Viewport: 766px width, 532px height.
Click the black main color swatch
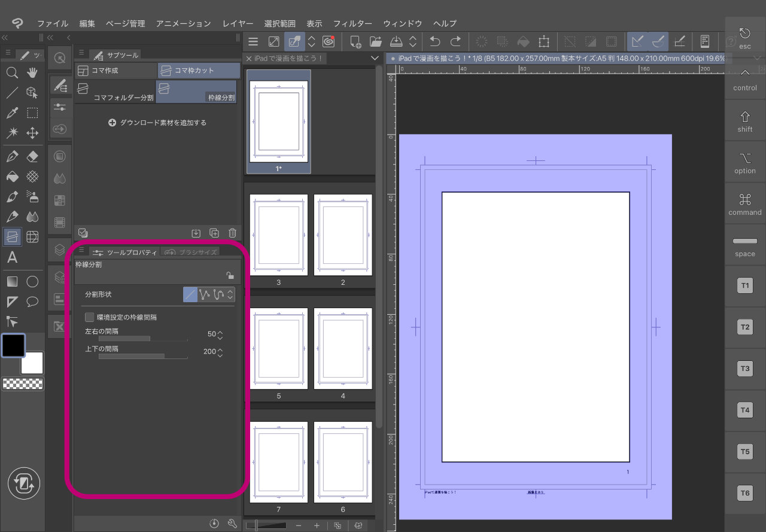point(13,345)
